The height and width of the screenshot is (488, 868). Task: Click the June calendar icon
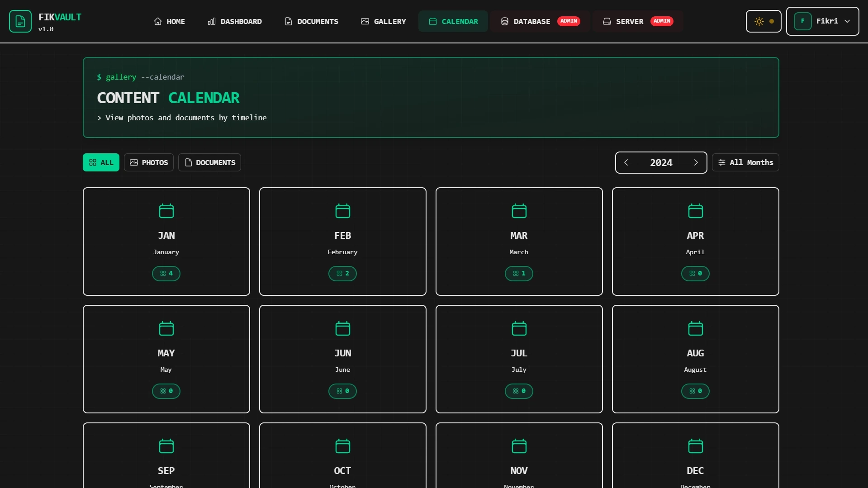coord(343,328)
